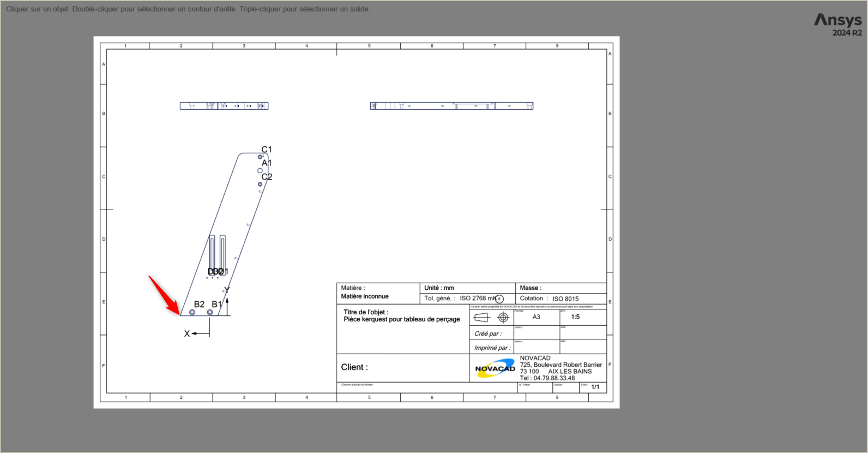The width and height of the screenshot is (868, 453).
Task: Click the '725, Boulevard Robert Barrier' address line
Action: click(x=561, y=365)
